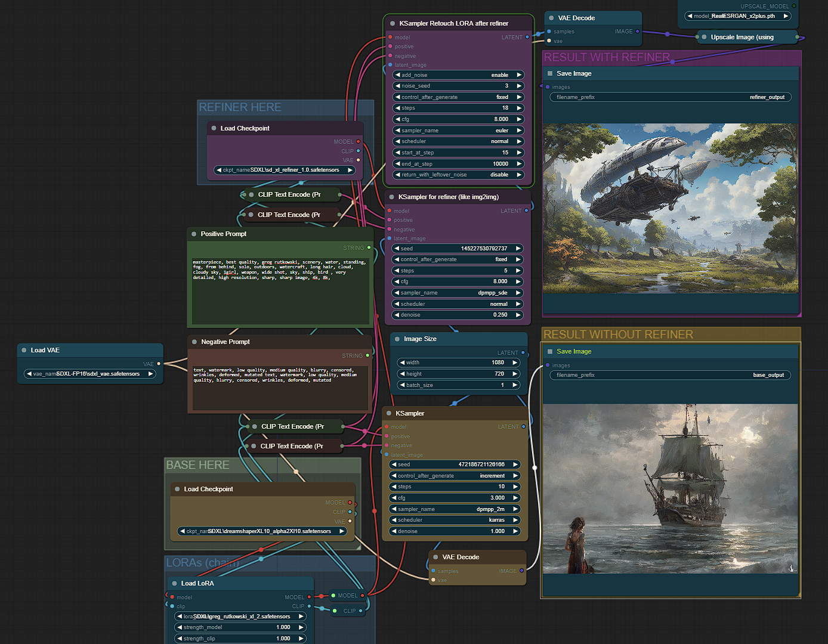This screenshot has width=828, height=644.
Task: Open the karras scheduler dropdown
Action: pos(455,520)
